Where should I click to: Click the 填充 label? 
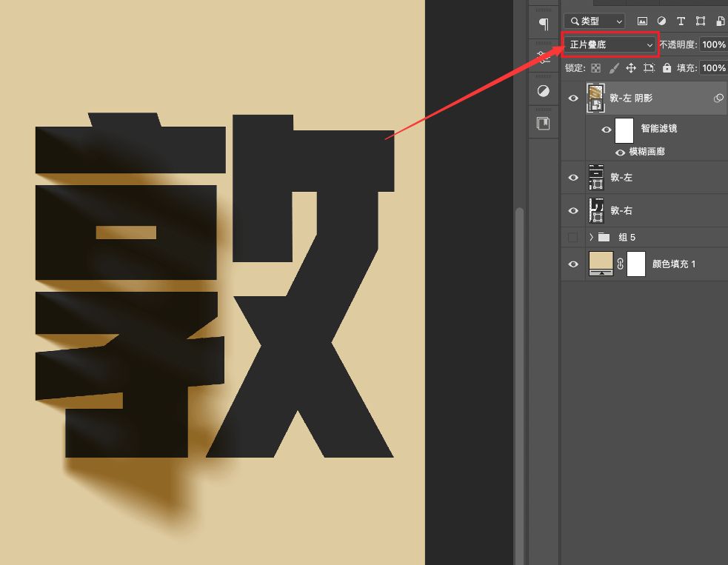click(x=687, y=68)
